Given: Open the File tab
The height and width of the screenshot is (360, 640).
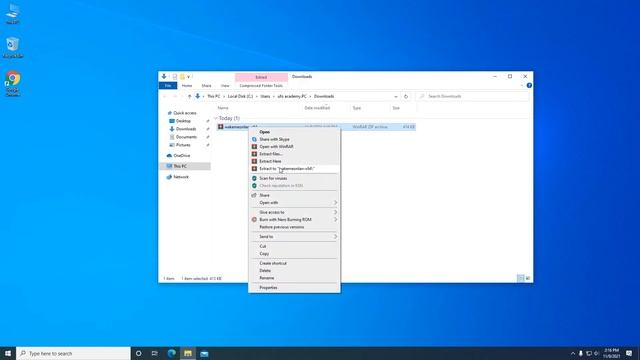Looking at the screenshot, I should [x=168, y=86].
